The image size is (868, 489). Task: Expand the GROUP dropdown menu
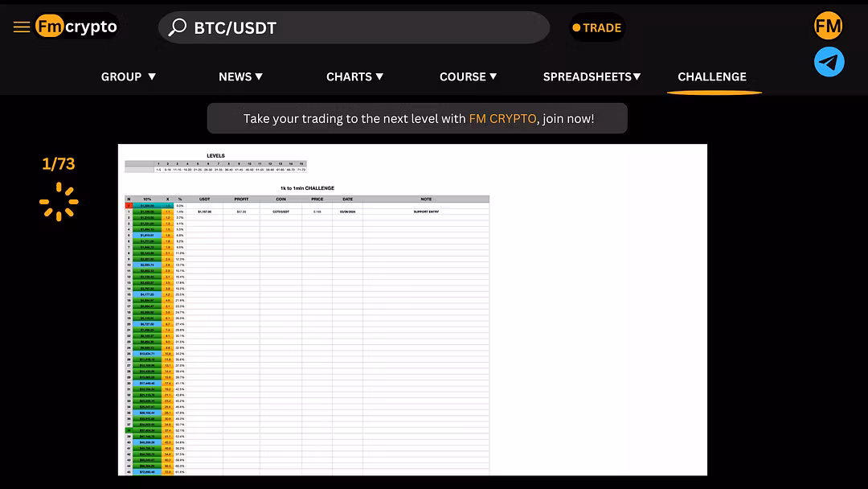tap(129, 76)
